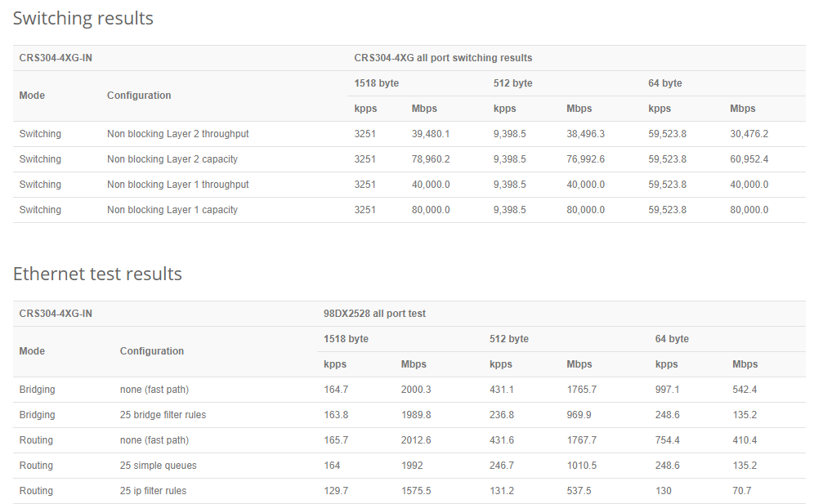Viewport: 832px width, 504px height.
Task: Select the "Non blocking Layer 1 capacity" cell
Action: 172,210
